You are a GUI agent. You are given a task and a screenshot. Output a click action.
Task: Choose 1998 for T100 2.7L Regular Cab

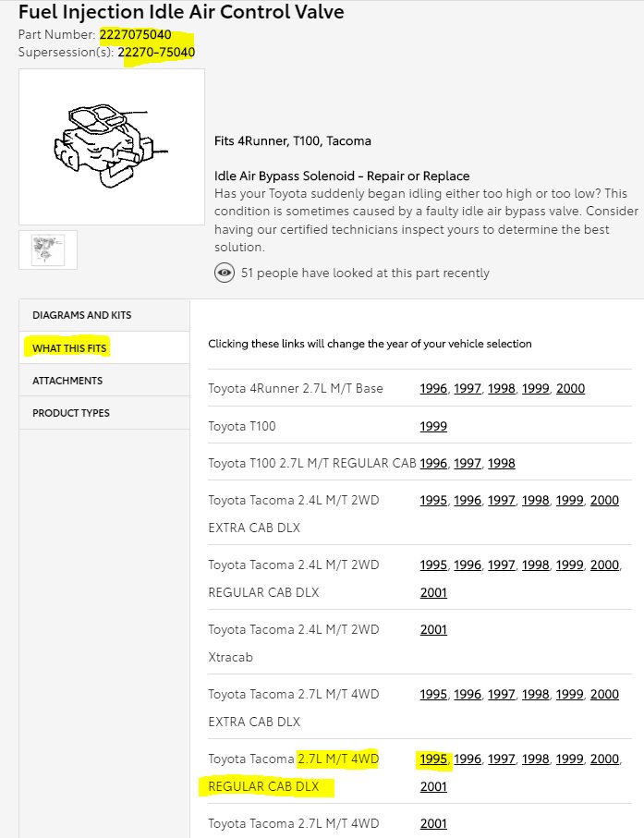[502, 463]
